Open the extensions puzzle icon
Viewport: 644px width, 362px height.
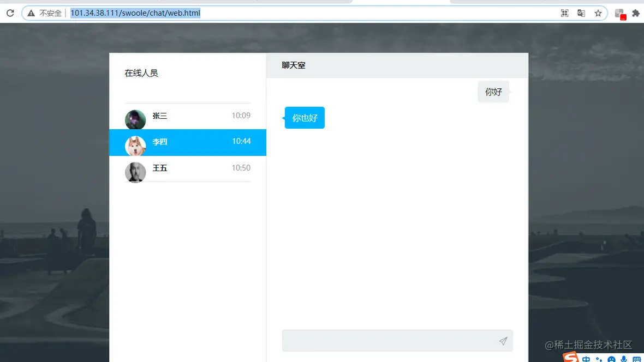click(636, 13)
